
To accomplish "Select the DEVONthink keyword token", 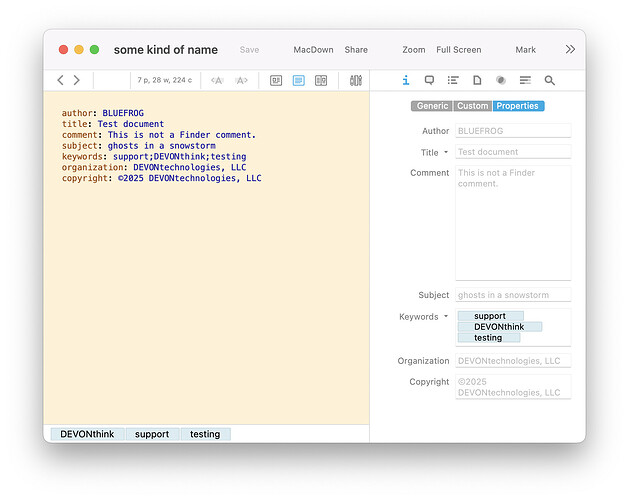I will pos(500,327).
